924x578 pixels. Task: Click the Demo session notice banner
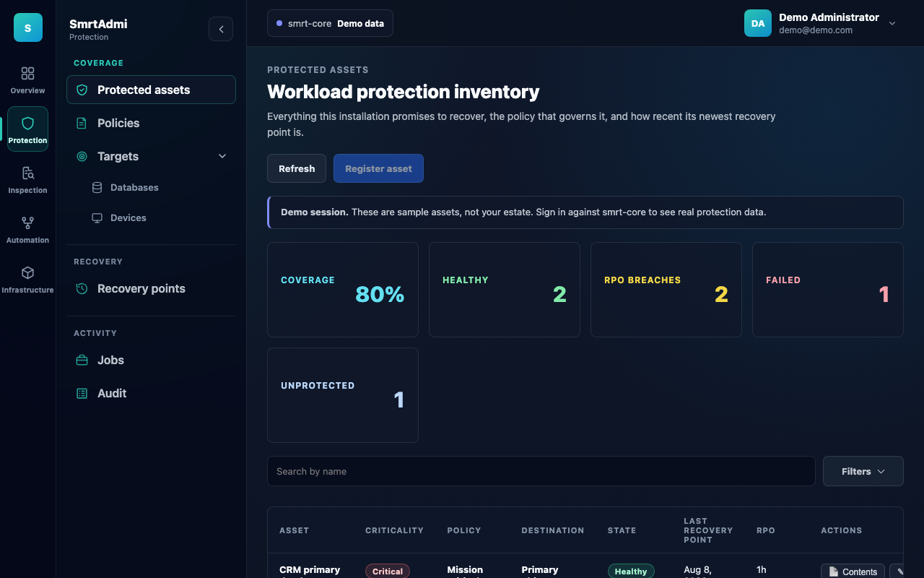click(x=585, y=212)
